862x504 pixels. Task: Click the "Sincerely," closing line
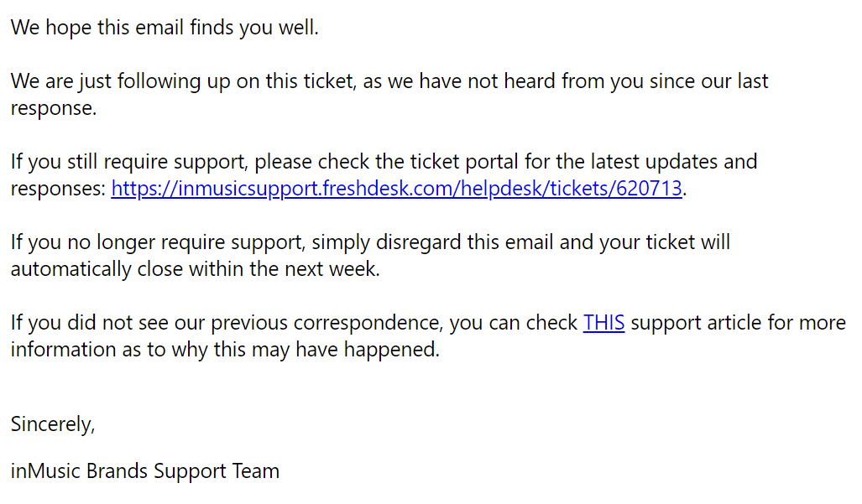53,424
